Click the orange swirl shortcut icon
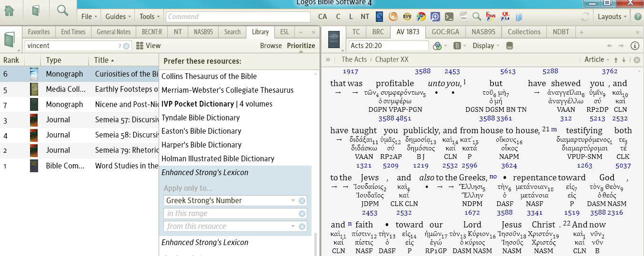The image size is (644, 256). click(x=393, y=17)
